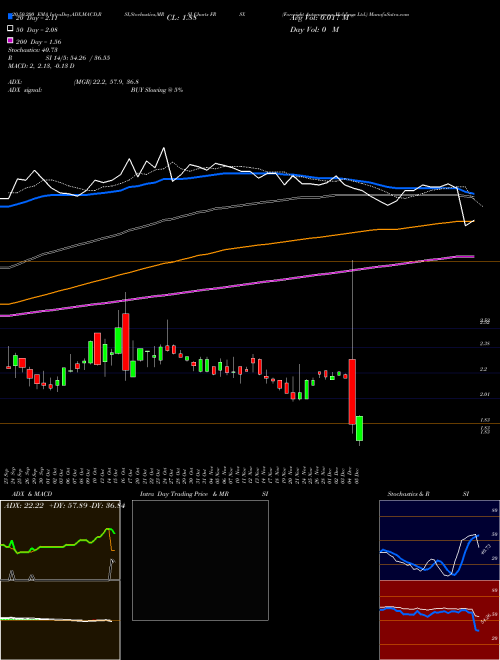Click the 2.38 price axis label
This screenshot has height=660, width=500.
[484, 343]
